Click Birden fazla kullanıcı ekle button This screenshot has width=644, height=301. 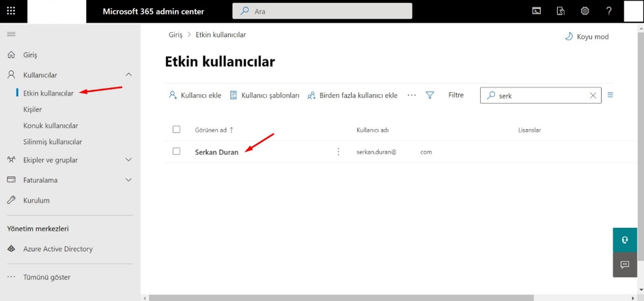352,96
